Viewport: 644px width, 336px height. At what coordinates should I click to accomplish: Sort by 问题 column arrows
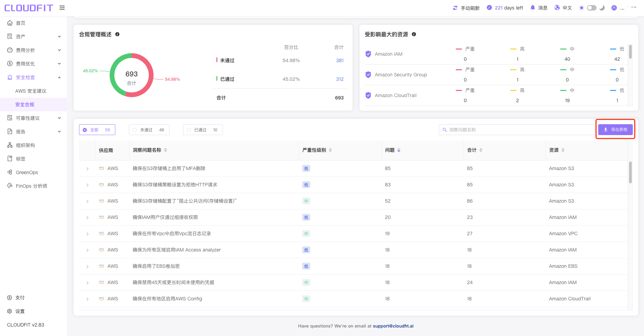pyautogui.click(x=399, y=150)
